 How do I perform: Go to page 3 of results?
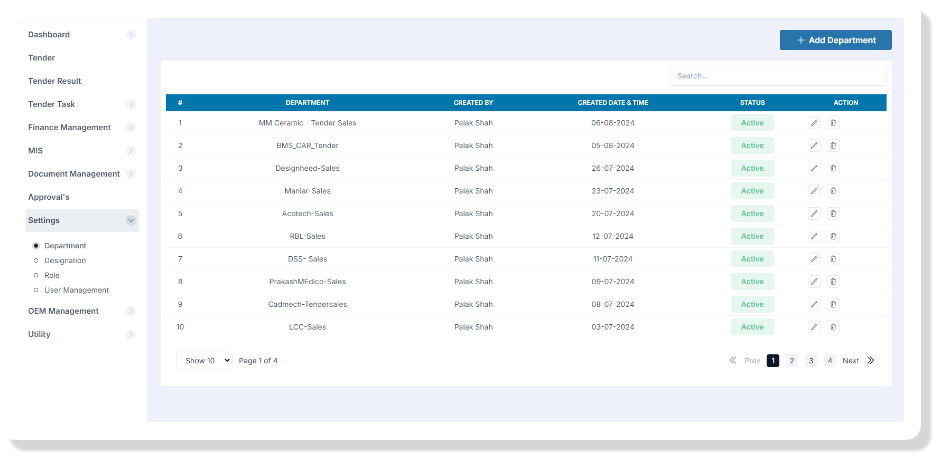tap(811, 361)
